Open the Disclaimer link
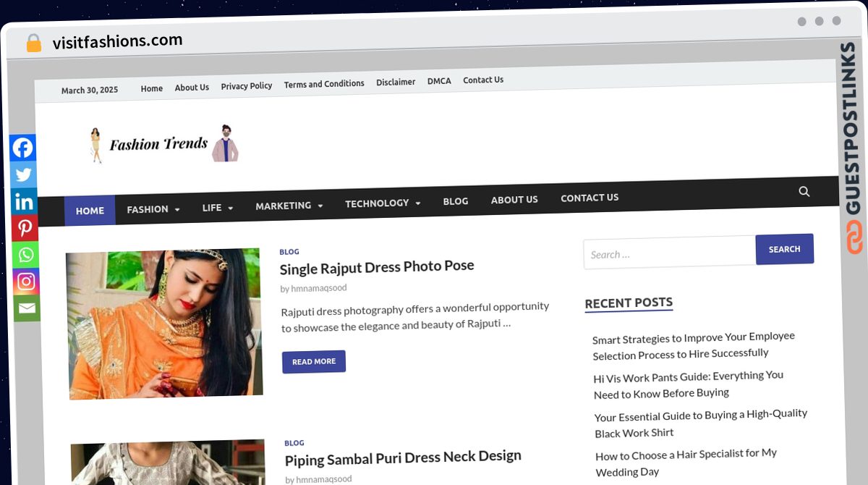 [396, 83]
